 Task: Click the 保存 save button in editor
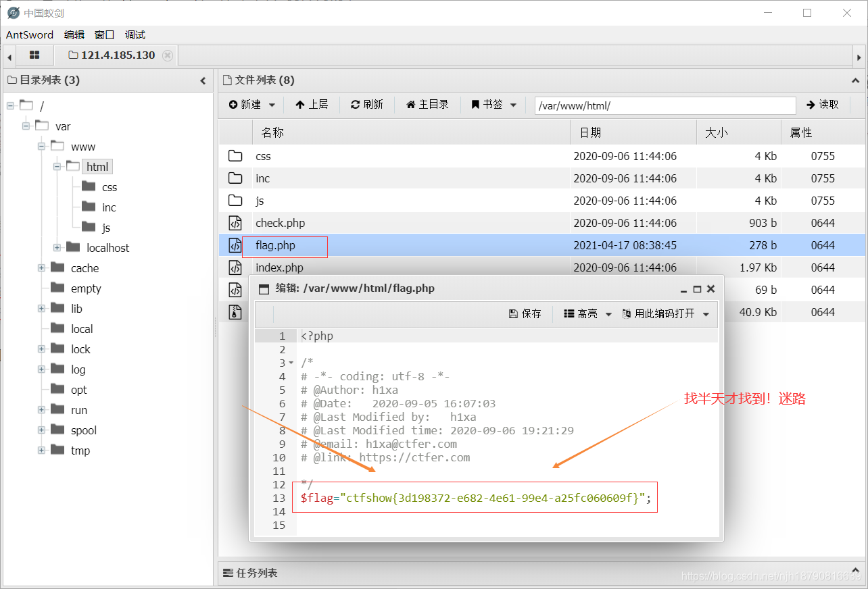[x=525, y=314]
